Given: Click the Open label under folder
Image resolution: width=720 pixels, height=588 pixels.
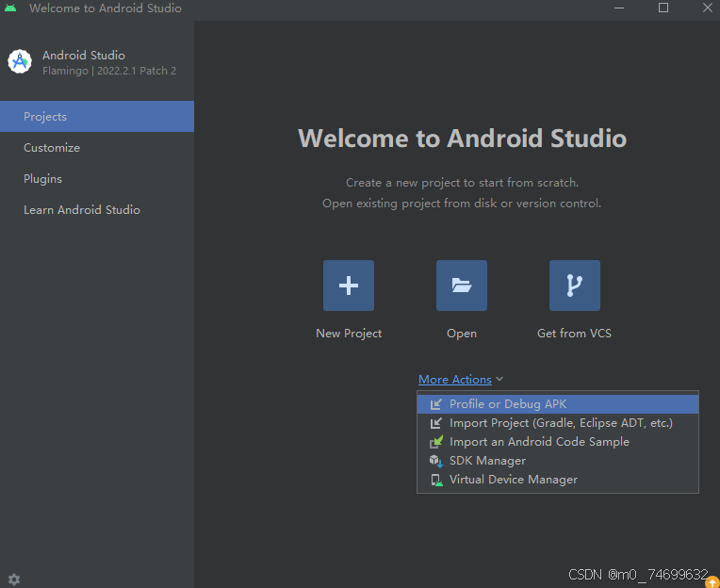Looking at the screenshot, I should click(x=462, y=334).
